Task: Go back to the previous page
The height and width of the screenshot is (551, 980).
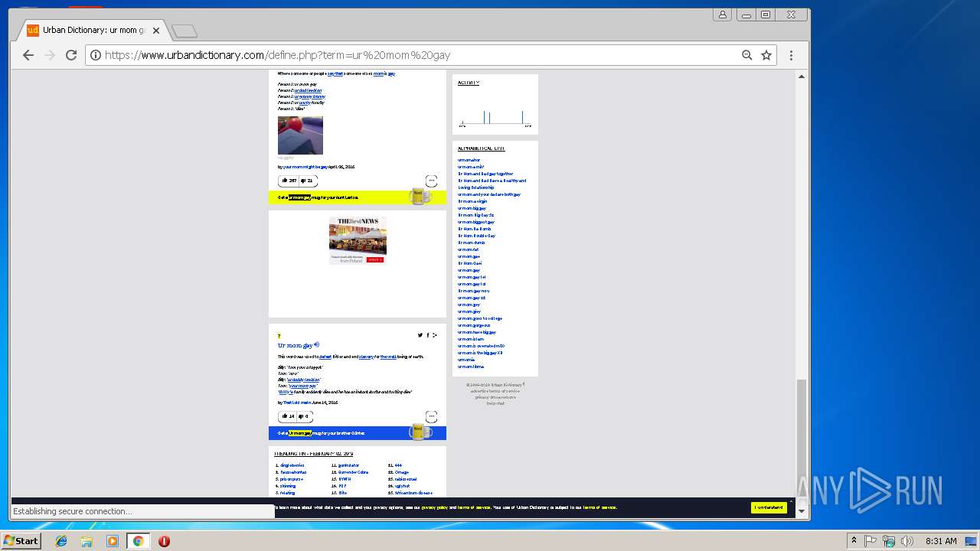Action: [28, 55]
